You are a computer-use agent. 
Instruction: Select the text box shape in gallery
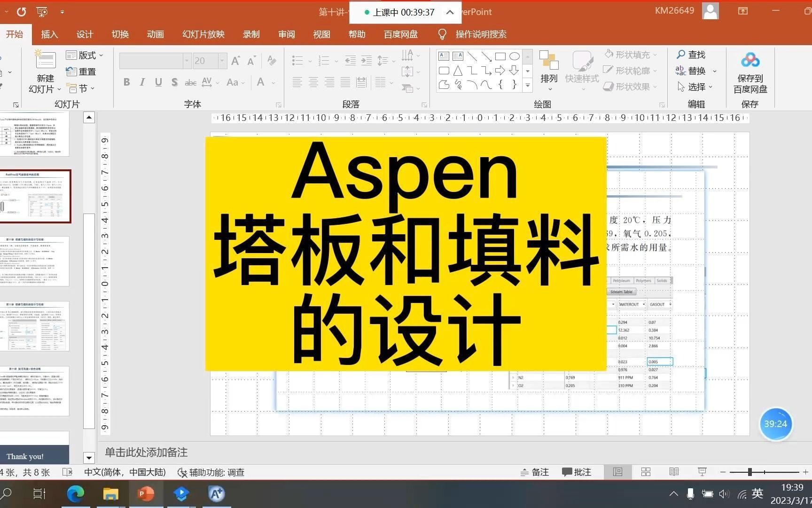pos(444,56)
